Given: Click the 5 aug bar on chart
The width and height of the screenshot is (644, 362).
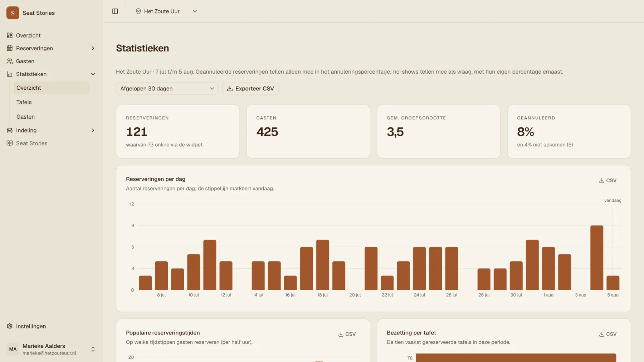Looking at the screenshot, I should [613, 283].
